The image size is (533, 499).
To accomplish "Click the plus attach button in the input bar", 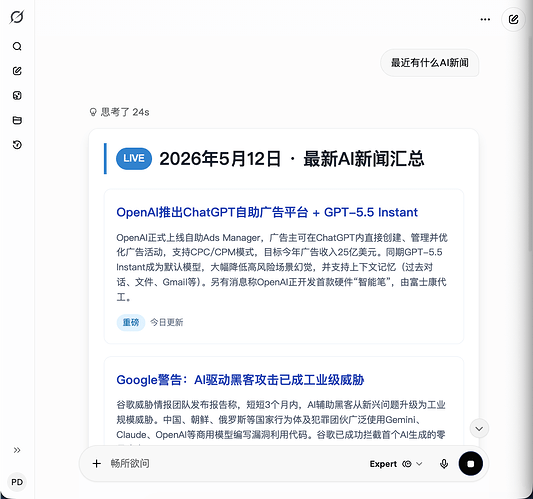I will (x=97, y=464).
